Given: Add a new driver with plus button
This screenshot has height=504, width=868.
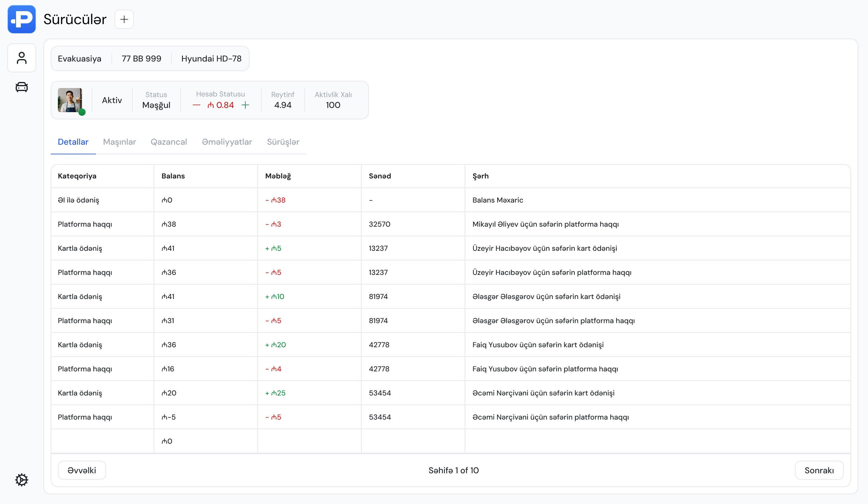Looking at the screenshot, I should (124, 19).
